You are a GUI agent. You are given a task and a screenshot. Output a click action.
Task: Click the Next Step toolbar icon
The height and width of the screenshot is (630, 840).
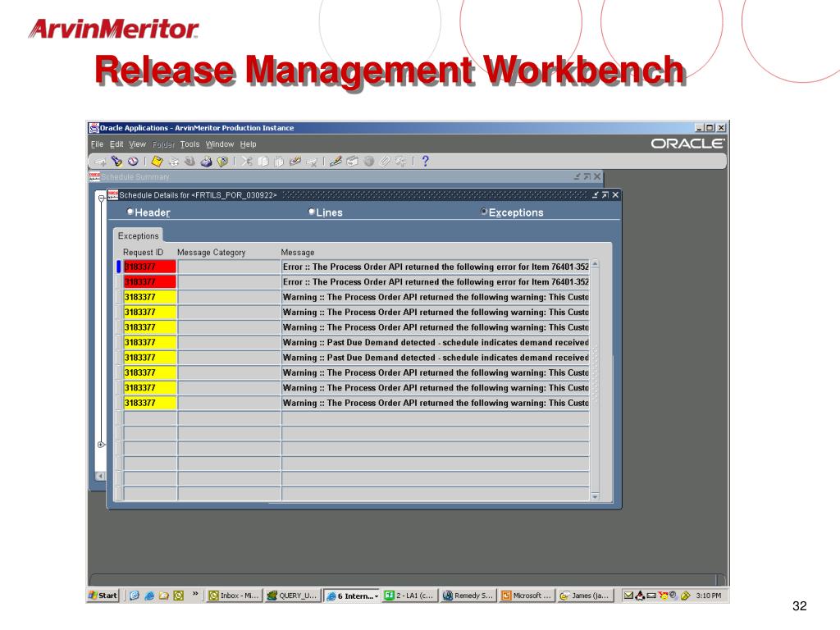[x=174, y=162]
